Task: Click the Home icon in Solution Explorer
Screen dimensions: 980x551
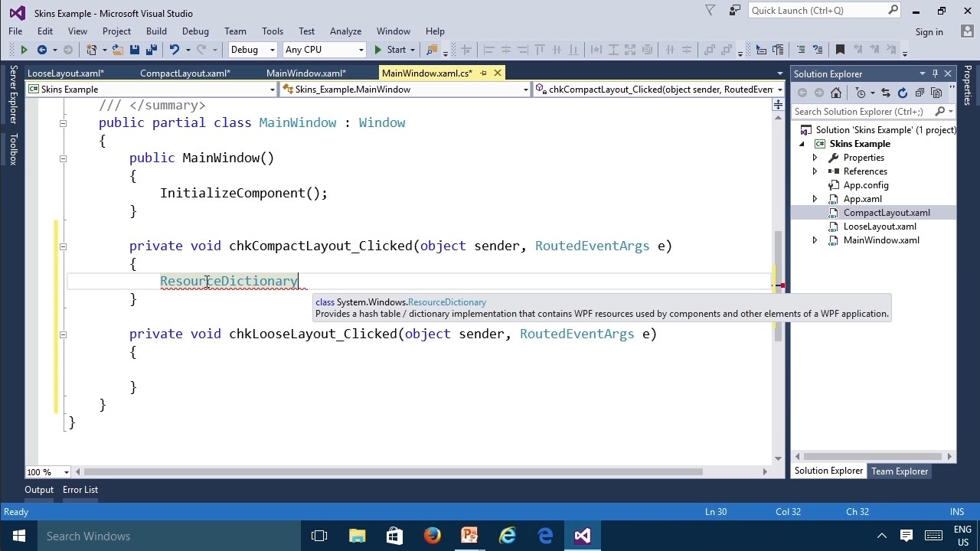Action: pos(836,93)
